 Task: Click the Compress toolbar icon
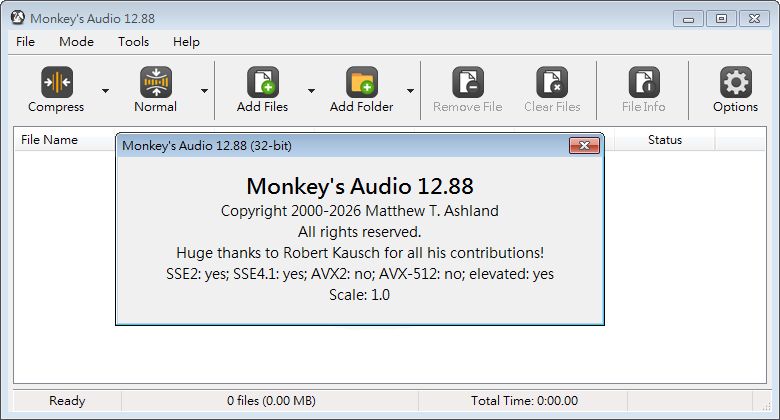57,82
